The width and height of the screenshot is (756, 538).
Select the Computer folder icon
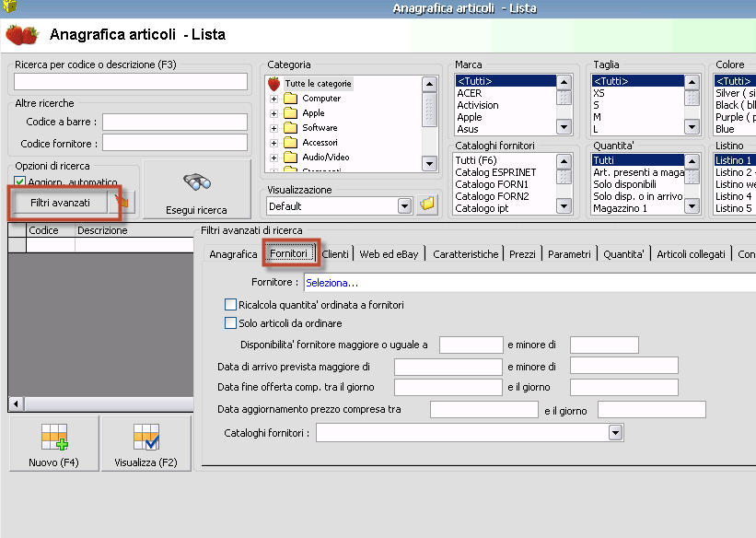[290, 99]
